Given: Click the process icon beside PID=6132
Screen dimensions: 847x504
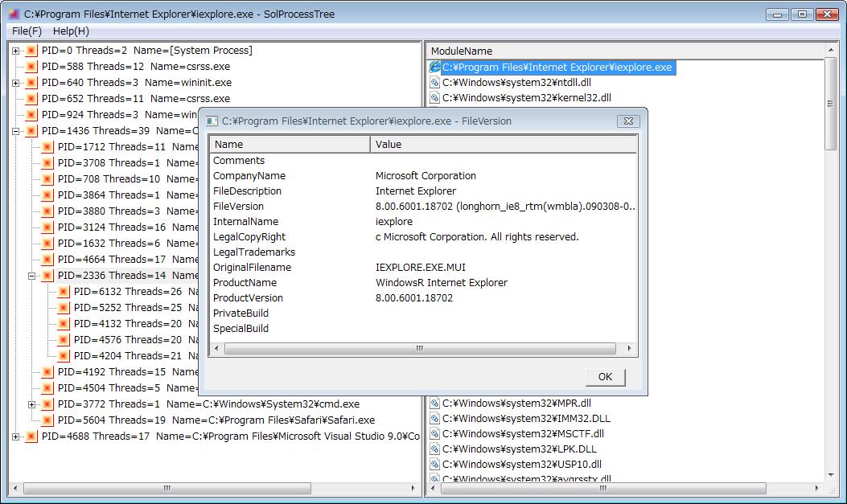Looking at the screenshot, I should pyautogui.click(x=64, y=292).
